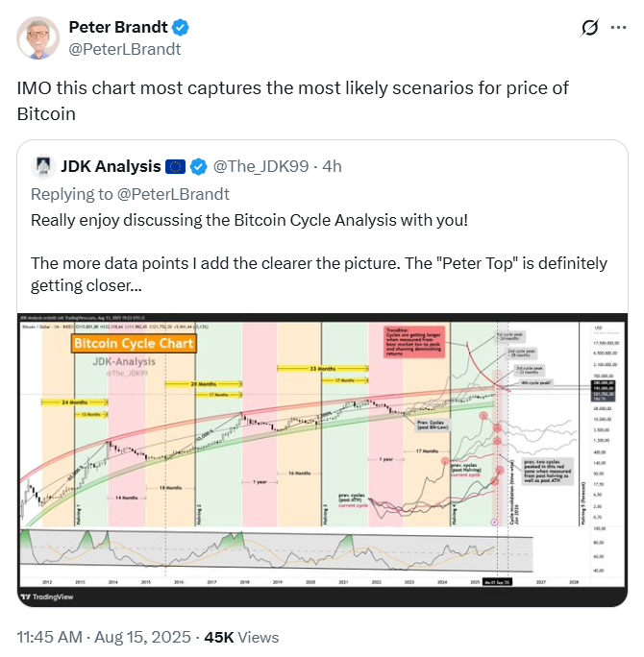
Task: Open the @PeterLBrandt handle under the name
Action: pyautogui.click(x=125, y=49)
